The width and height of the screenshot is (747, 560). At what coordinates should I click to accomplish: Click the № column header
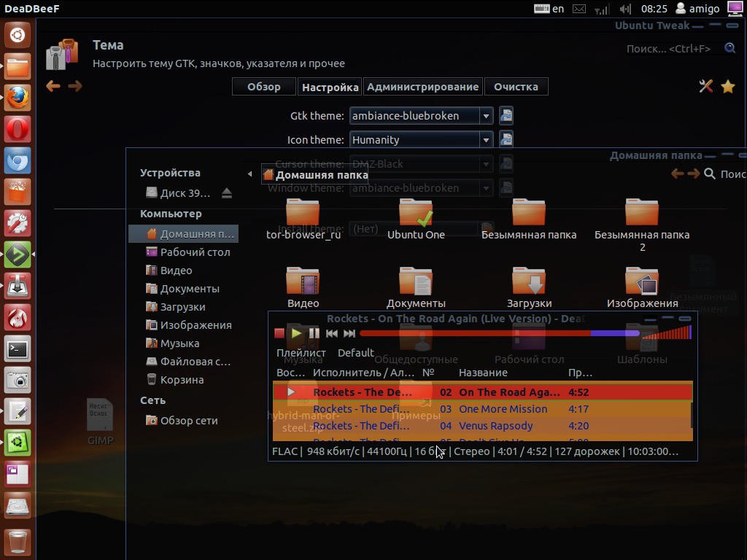pos(428,373)
